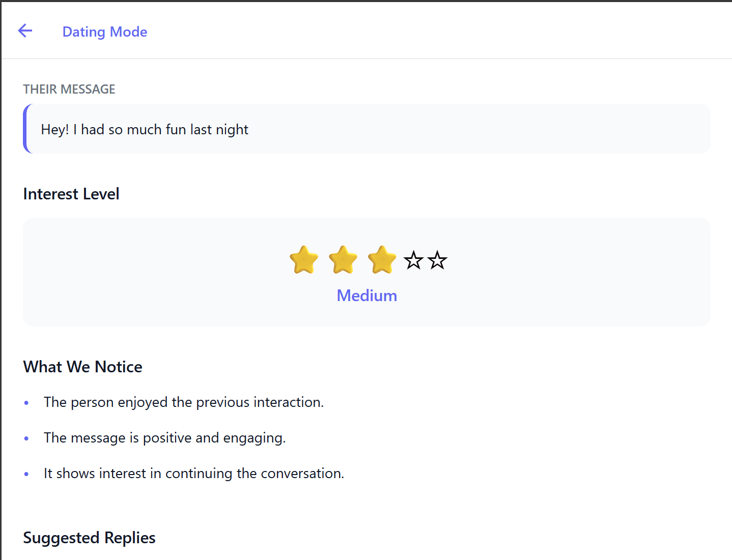Click the back arrow icon
The height and width of the screenshot is (560, 732).
(x=25, y=31)
